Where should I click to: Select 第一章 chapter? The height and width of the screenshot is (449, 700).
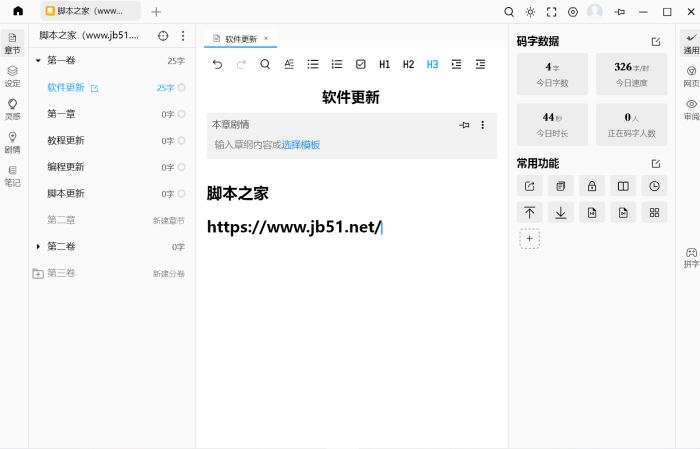coord(61,114)
